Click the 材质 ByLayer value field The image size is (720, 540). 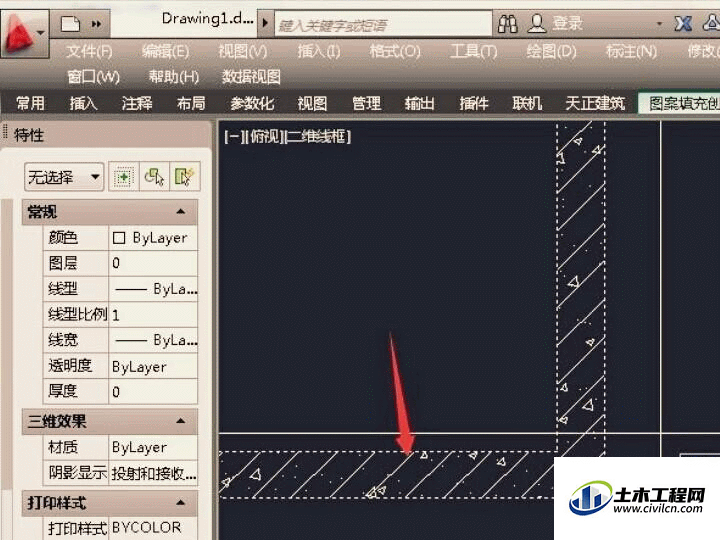[x=153, y=447]
